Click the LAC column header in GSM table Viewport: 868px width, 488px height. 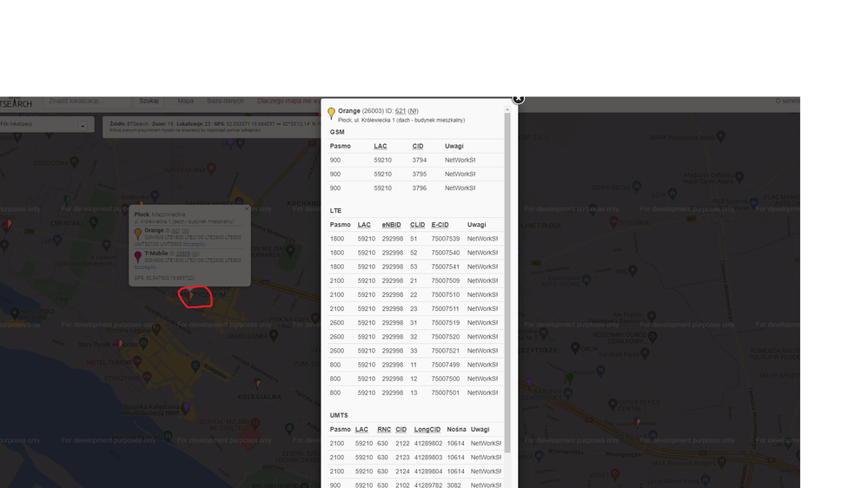click(381, 146)
